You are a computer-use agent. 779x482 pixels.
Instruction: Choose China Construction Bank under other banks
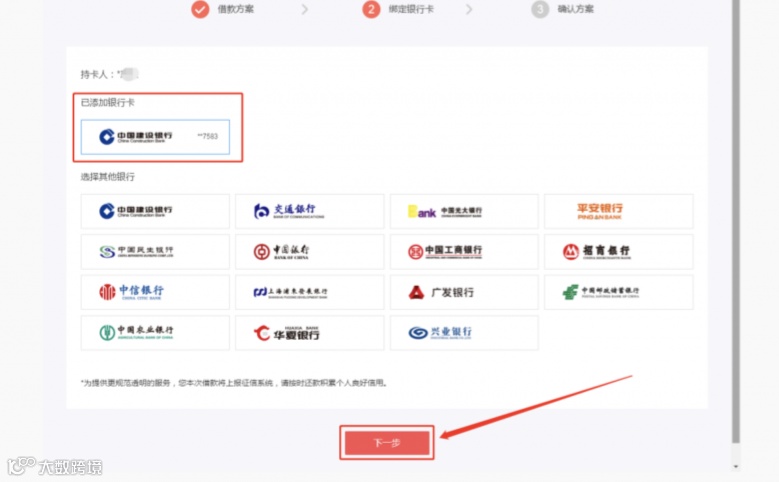click(155, 211)
